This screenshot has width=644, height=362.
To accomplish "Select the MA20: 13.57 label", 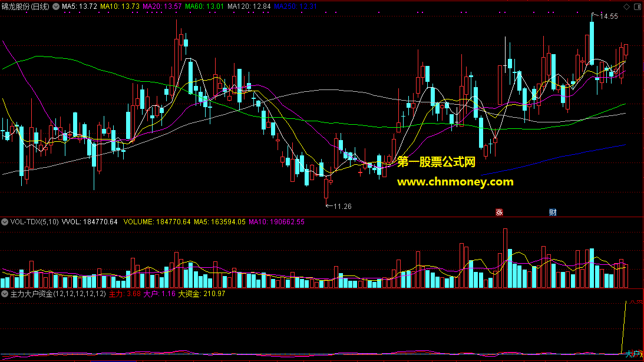I will pos(162,6).
